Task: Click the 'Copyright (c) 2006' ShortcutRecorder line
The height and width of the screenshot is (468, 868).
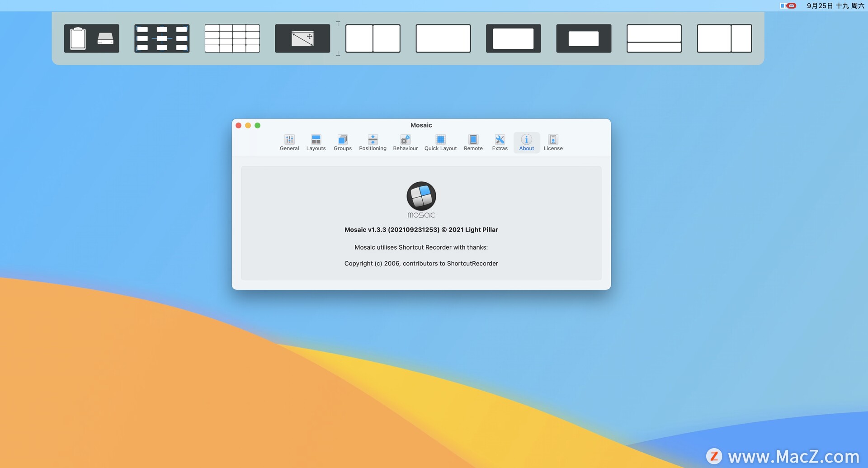Action: (x=421, y=264)
